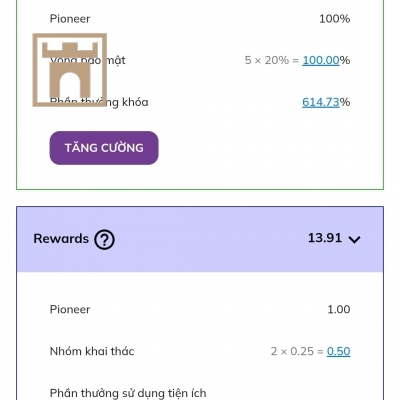
Task: Open the Rewards question mark help icon
Action: coord(104,239)
